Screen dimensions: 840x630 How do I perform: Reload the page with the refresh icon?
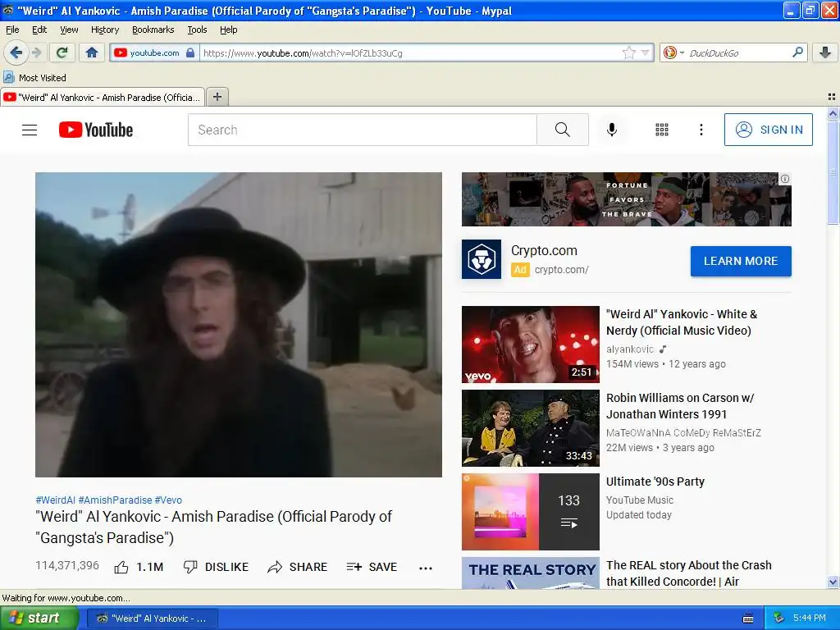[62, 52]
